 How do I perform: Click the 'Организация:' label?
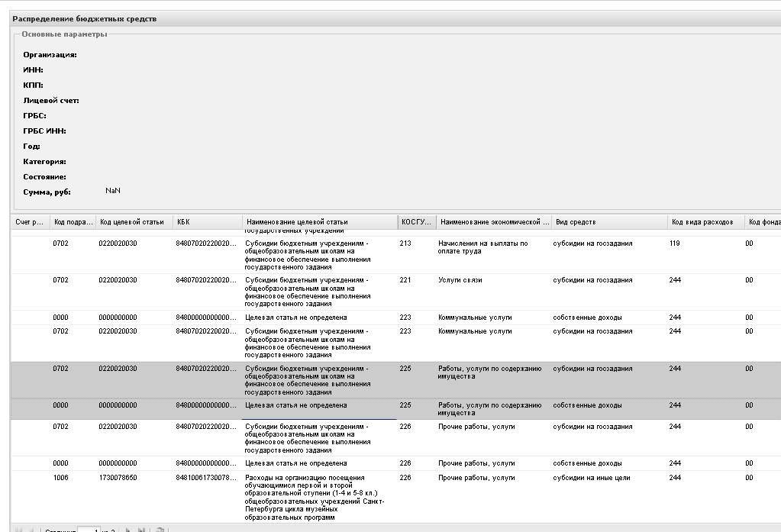(x=50, y=55)
